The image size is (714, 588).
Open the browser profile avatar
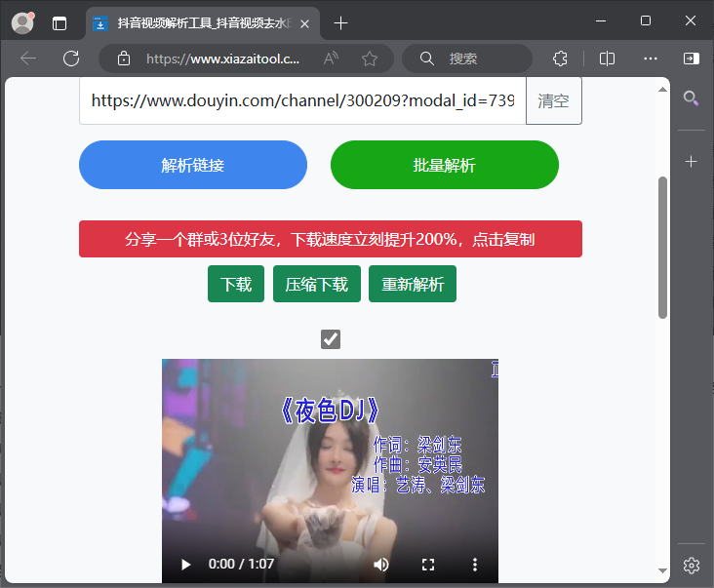[22, 22]
